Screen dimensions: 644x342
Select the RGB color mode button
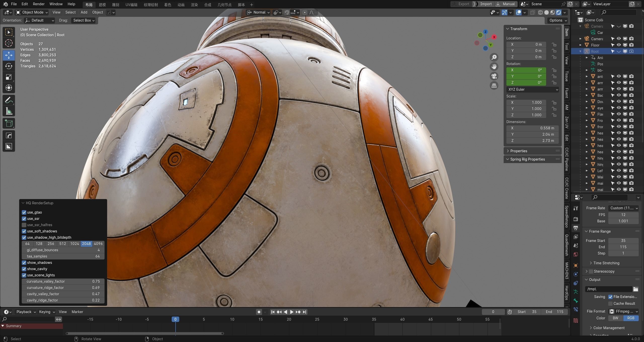tap(631, 318)
